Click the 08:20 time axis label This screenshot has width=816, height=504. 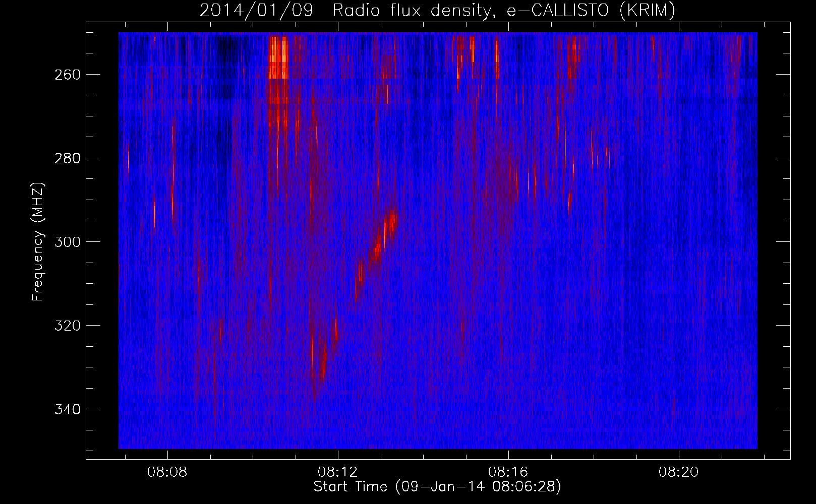tap(678, 472)
